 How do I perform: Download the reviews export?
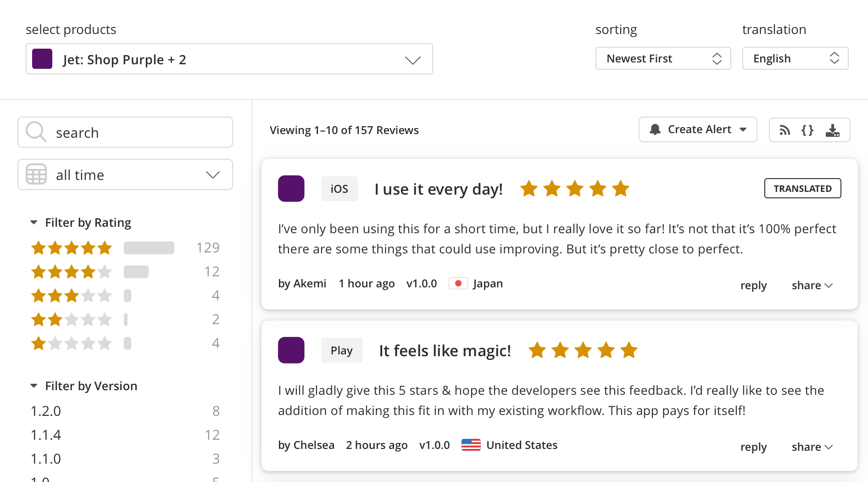pyautogui.click(x=833, y=130)
